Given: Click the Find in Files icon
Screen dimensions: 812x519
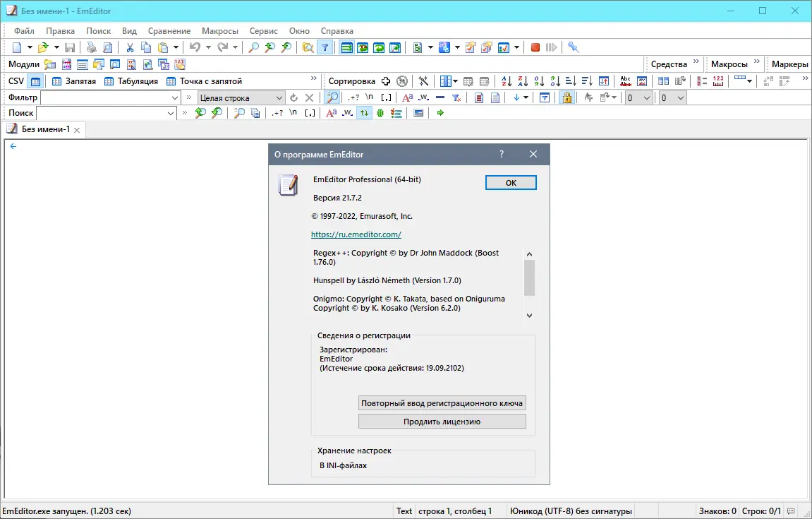Looking at the screenshot, I should point(308,48).
